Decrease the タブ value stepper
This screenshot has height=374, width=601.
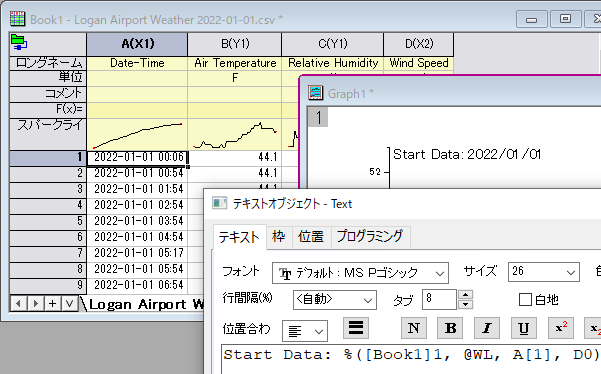(x=465, y=305)
